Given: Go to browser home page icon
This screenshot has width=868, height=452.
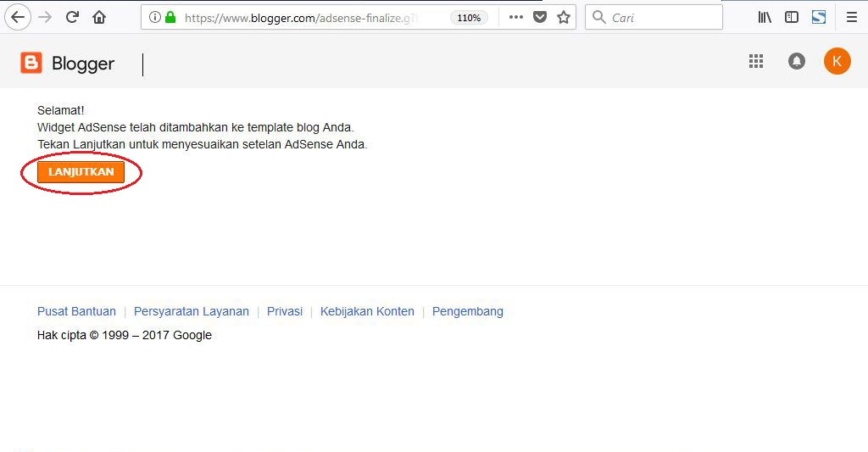Looking at the screenshot, I should 99,18.
